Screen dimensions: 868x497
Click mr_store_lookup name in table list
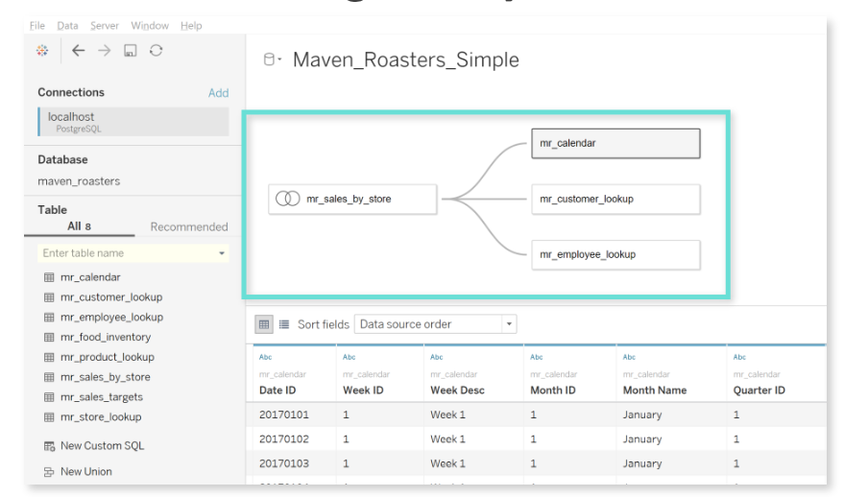coord(101,416)
